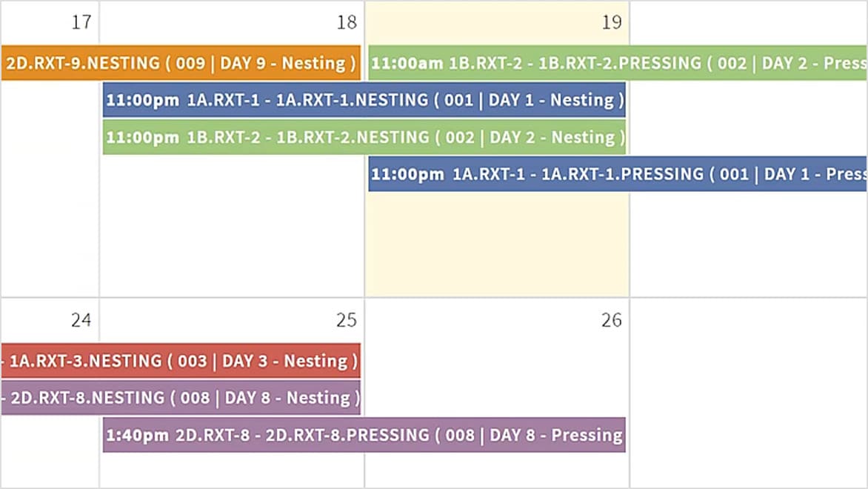Select date number 18
868x489 pixels.
pos(346,22)
